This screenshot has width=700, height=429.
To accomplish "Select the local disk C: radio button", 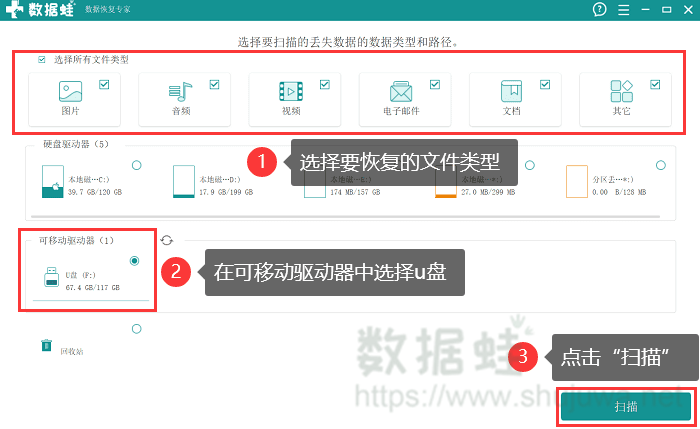I will point(137,165).
